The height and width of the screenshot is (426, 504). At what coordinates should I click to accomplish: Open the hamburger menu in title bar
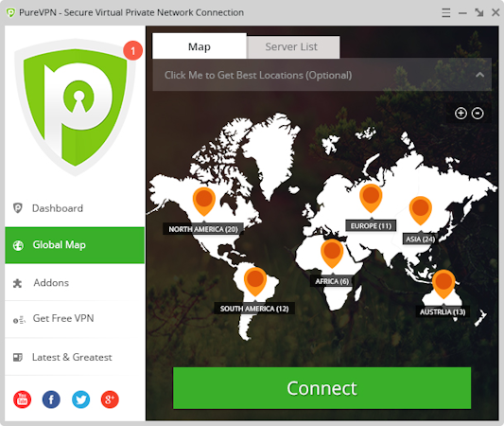pos(446,12)
